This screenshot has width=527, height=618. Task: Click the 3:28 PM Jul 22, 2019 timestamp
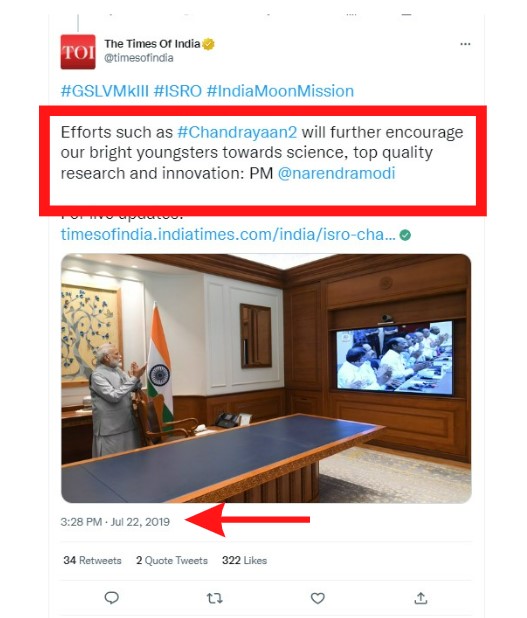(x=115, y=522)
